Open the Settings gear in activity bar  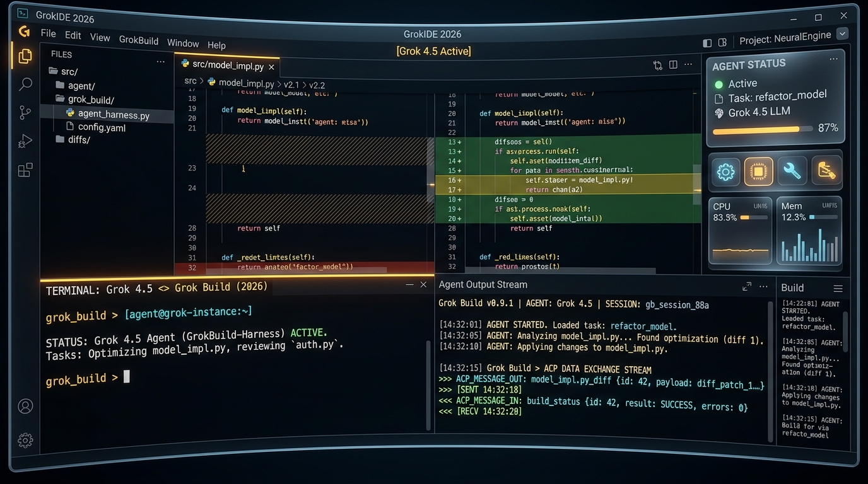pyautogui.click(x=25, y=440)
